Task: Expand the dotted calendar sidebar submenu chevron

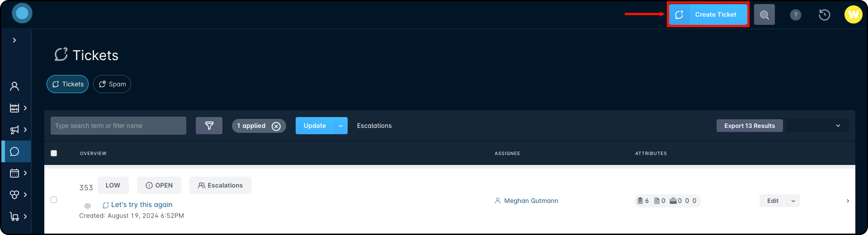Action: tap(25, 173)
